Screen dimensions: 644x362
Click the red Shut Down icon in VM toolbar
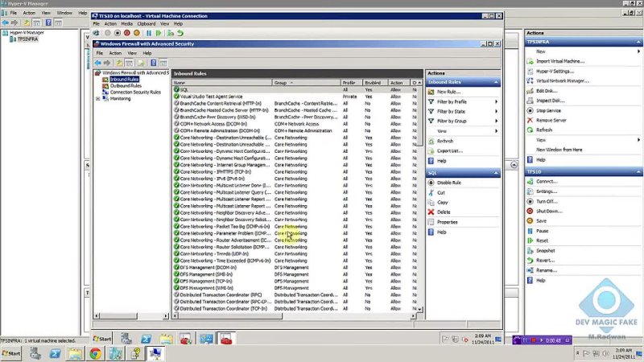127,33
